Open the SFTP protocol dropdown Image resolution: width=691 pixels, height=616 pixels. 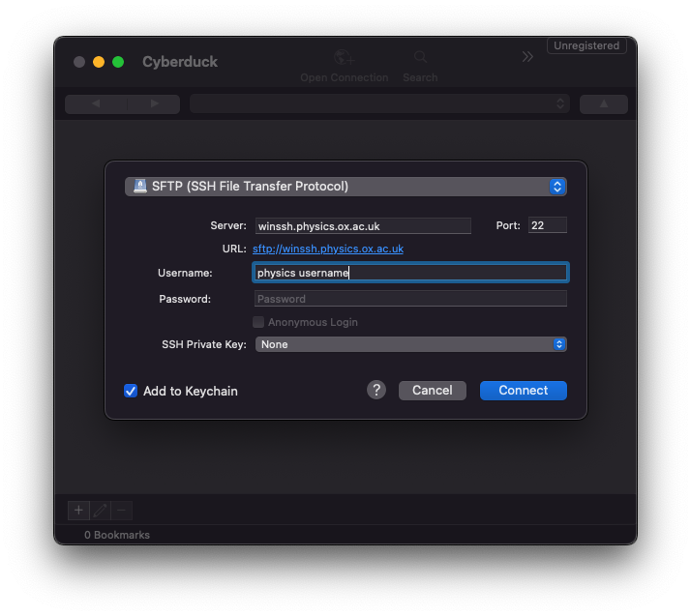pos(345,187)
